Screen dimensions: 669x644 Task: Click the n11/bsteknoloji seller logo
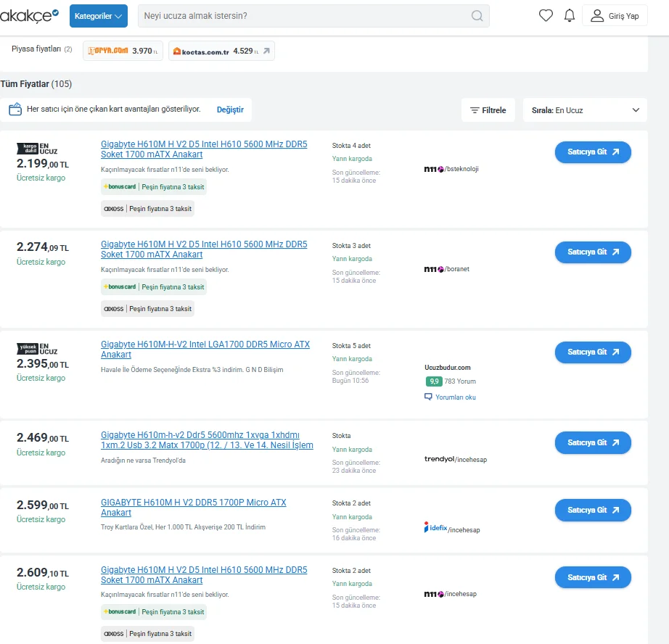(x=451, y=169)
